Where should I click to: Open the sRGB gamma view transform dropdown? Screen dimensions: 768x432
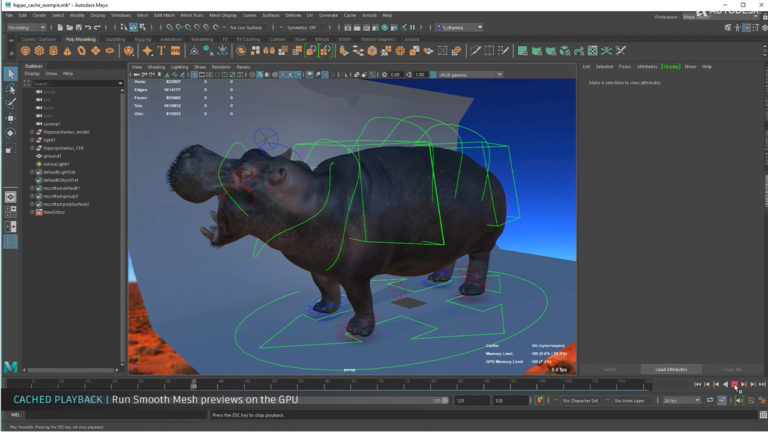coord(470,74)
